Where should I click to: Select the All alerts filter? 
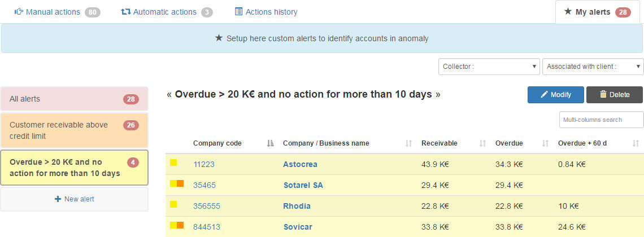tap(74, 99)
